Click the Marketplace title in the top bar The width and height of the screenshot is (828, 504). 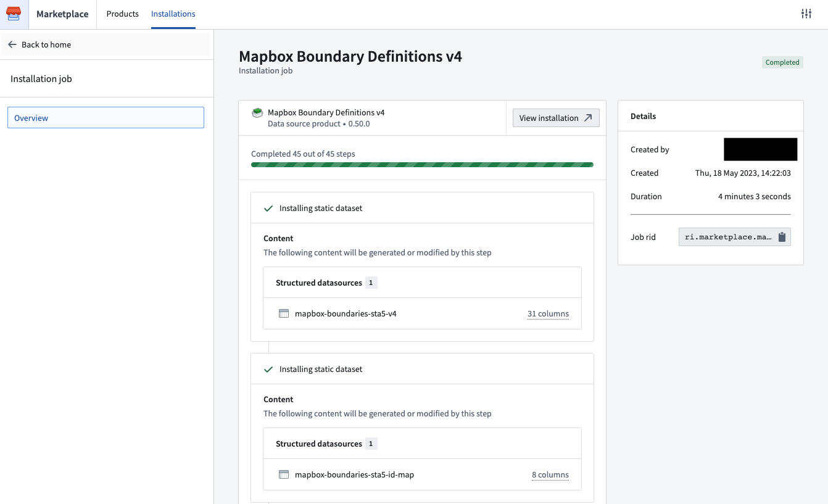pos(62,14)
